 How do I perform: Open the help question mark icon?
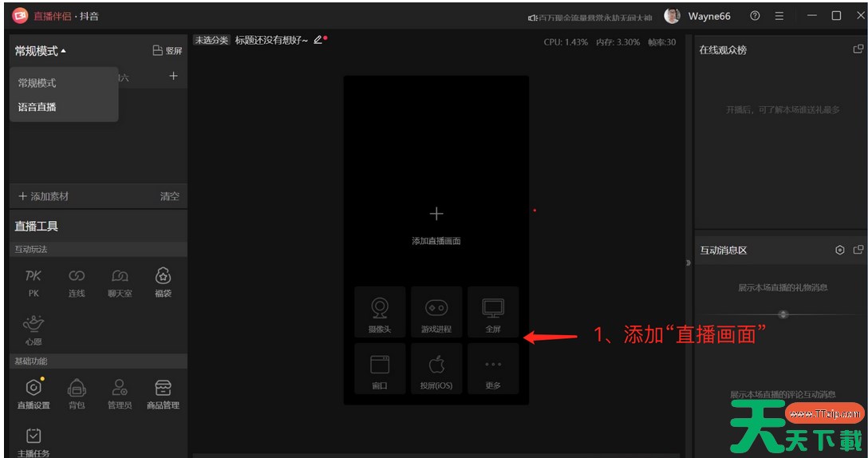click(x=755, y=16)
